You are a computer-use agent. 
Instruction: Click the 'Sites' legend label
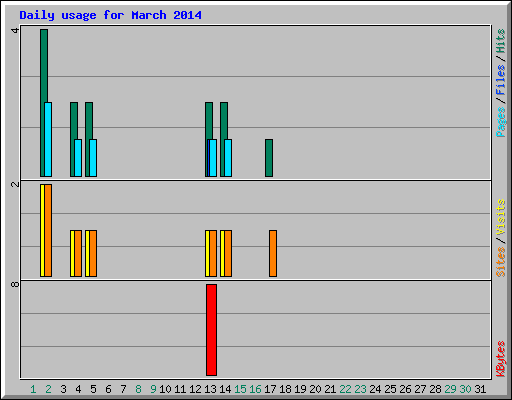[501, 262]
